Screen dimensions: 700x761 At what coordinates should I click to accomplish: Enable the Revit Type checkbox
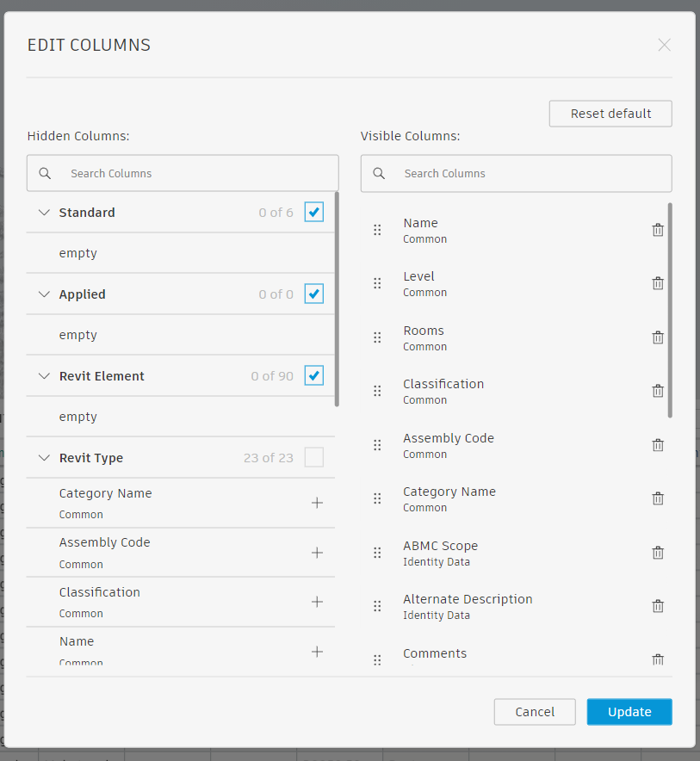[x=313, y=457]
